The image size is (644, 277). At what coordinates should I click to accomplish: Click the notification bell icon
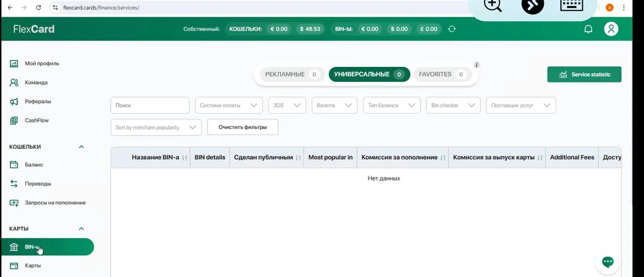588,29
